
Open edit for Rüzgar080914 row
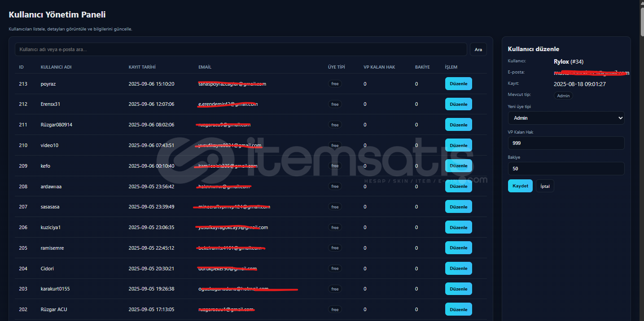click(x=458, y=125)
